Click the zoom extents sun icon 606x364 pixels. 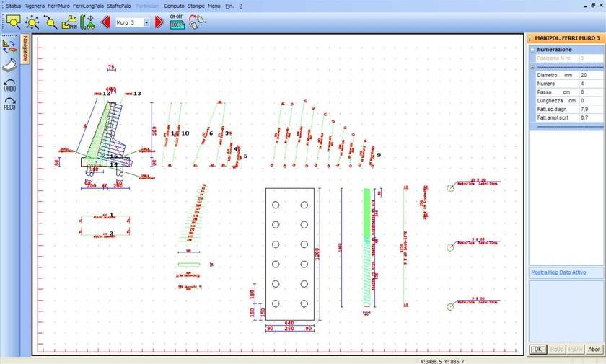(32, 22)
